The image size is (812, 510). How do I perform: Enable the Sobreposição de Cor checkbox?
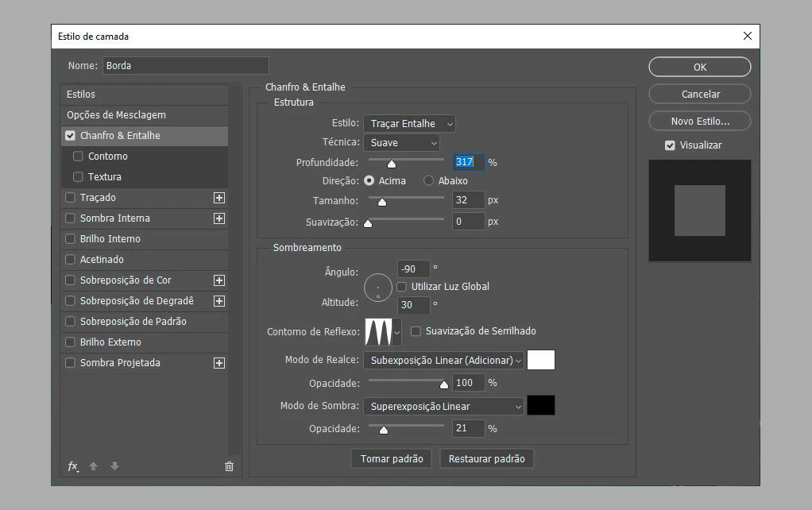coord(71,280)
